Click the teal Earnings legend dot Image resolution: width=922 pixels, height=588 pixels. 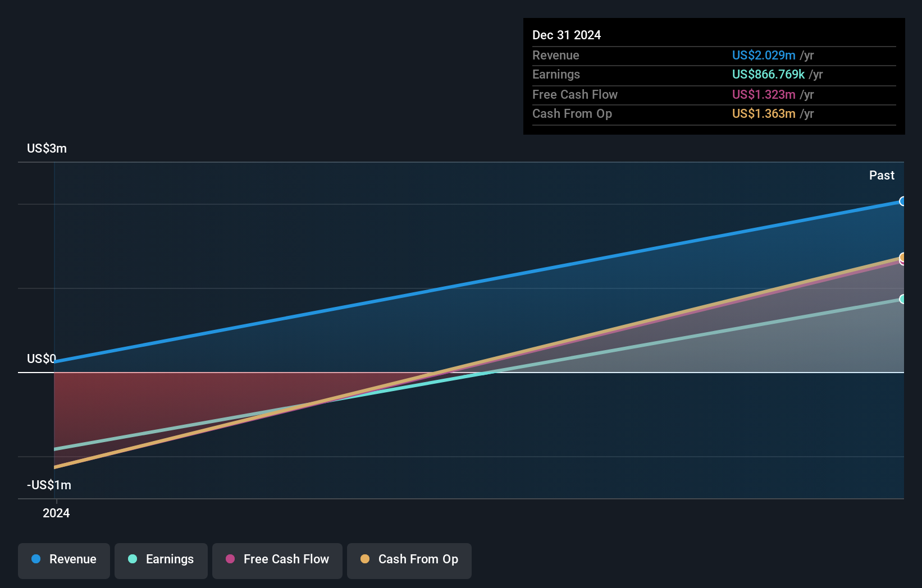coord(133,559)
